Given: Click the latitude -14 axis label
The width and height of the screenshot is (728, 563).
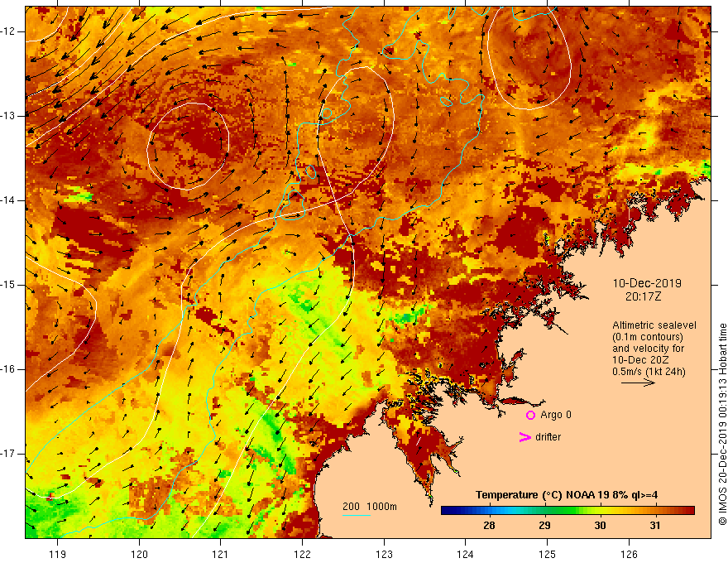Looking at the screenshot, I should [8, 200].
